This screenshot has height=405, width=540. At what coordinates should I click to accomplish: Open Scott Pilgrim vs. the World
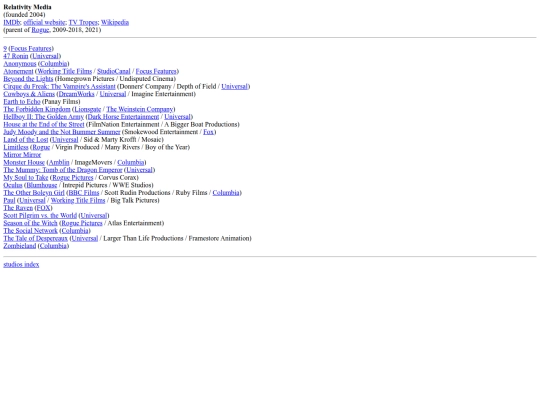pyautogui.click(x=40, y=215)
